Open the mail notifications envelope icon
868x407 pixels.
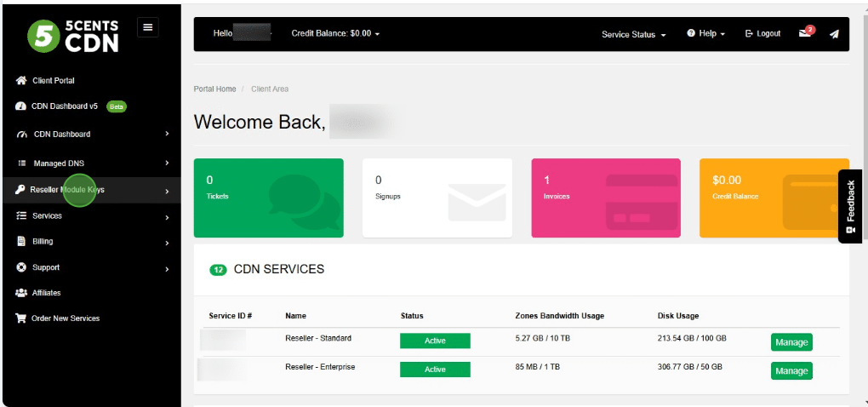tap(805, 33)
